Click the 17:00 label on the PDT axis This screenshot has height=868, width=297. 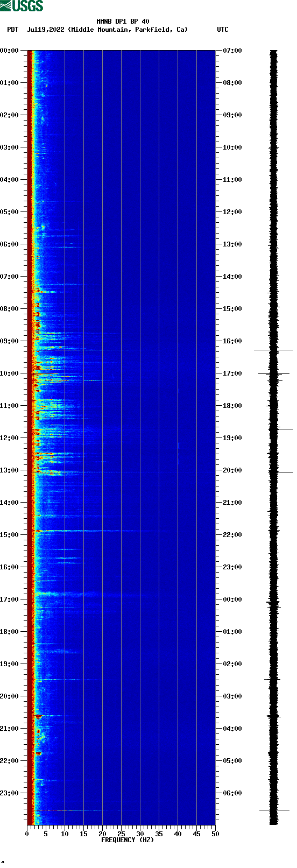[x=9, y=599]
